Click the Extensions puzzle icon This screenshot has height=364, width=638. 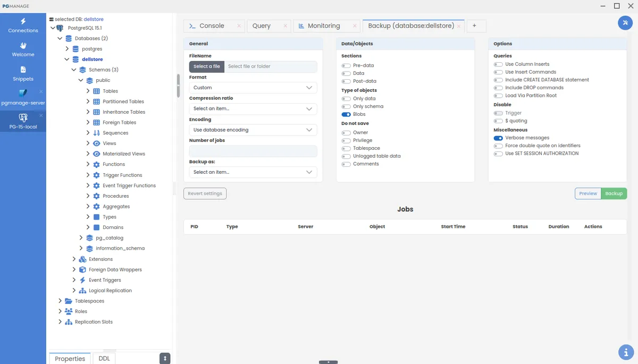pyautogui.click(x=81, y=259)
